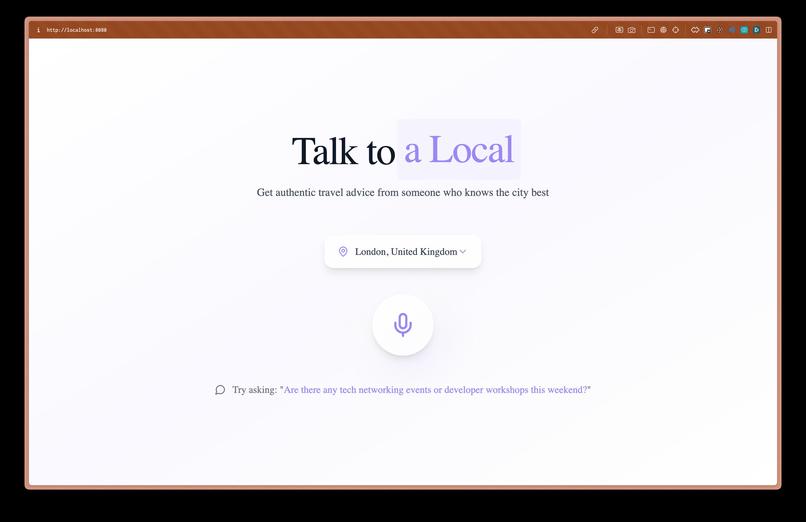Click the dark circular D extension icon
806x522 pixels.
click(757, 30)
